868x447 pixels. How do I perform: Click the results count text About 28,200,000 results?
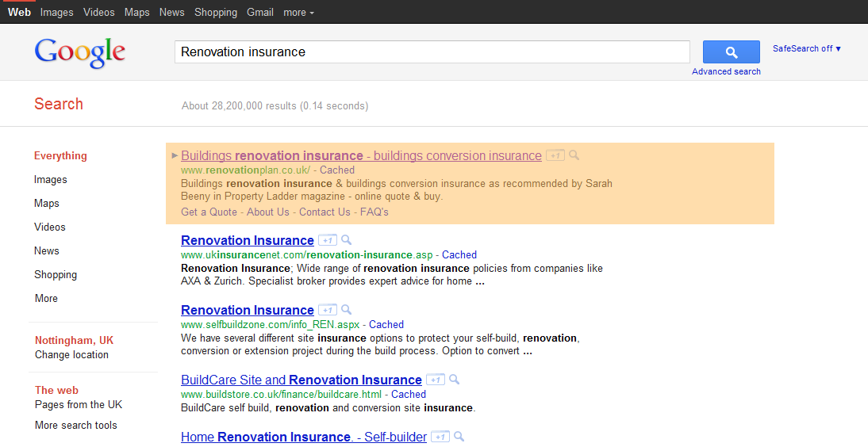pyautogui.click(x=275, y=105)
